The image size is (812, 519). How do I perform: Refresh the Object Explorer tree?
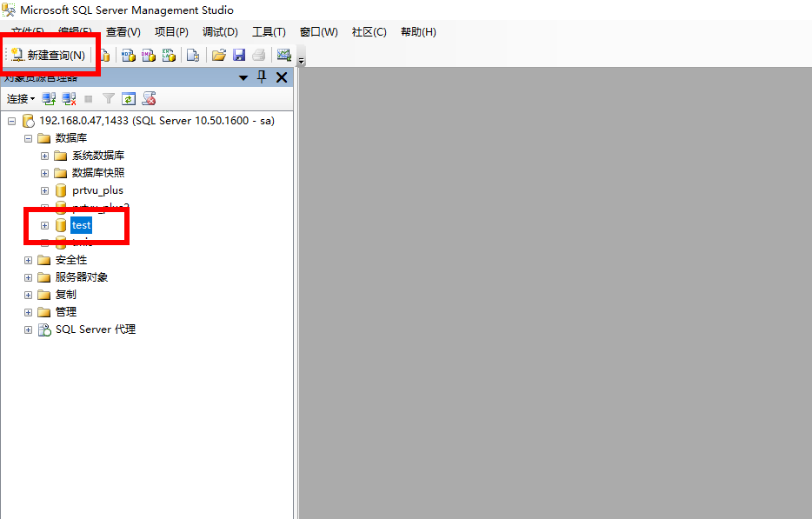pos(129,98)
